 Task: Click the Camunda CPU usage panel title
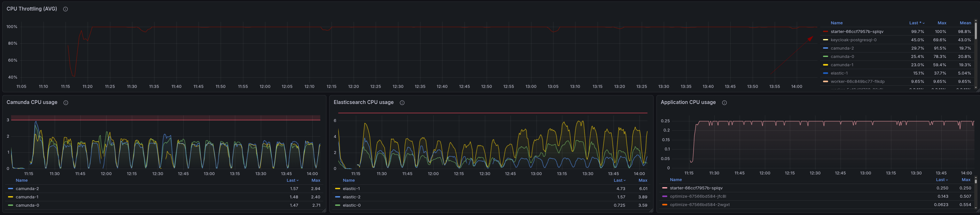pyautogui.click(x=32, y=102)
